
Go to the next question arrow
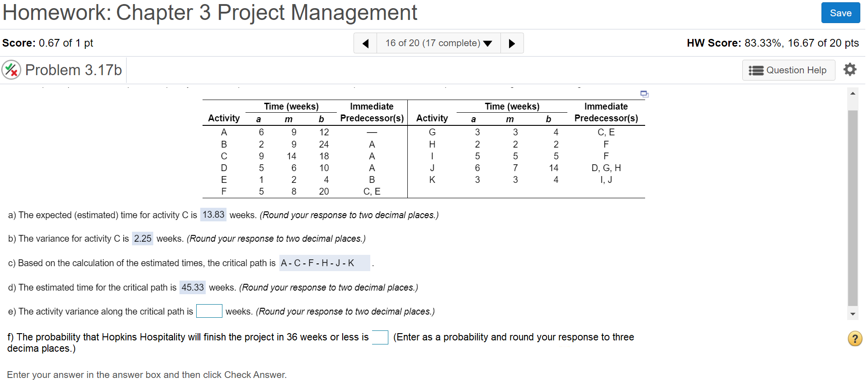pyautogui.click(x=512, y=43)
